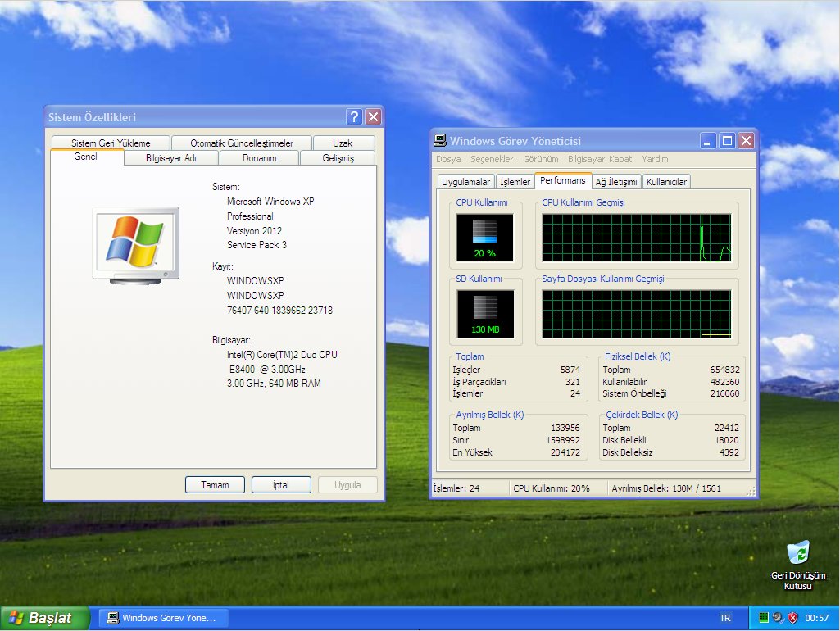
Task: Open the Görünüm menu
Action: pos(541,159)
